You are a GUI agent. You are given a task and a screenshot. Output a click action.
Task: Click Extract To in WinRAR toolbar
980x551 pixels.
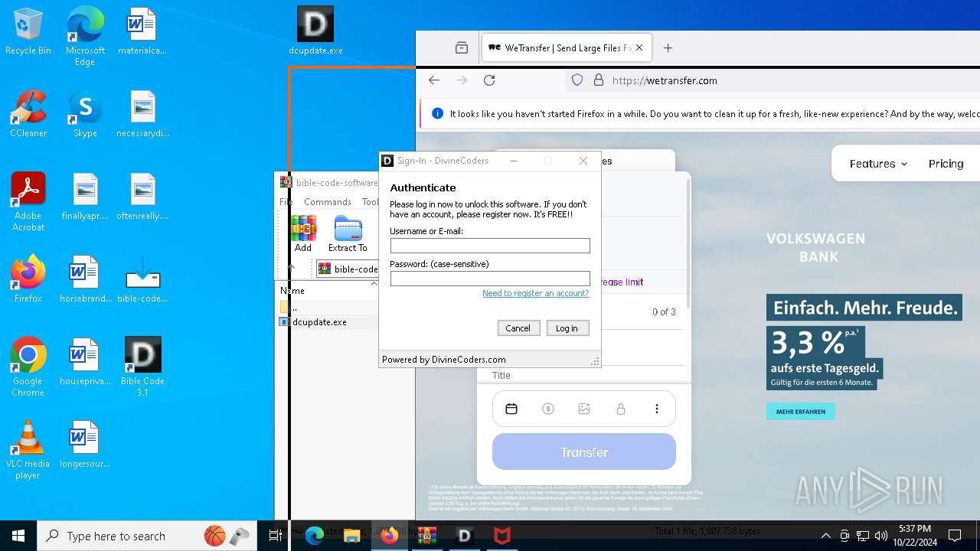(348, 234)
